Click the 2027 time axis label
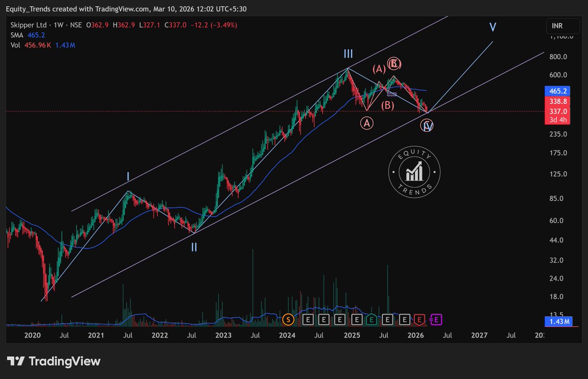 [x=479, y=335]
